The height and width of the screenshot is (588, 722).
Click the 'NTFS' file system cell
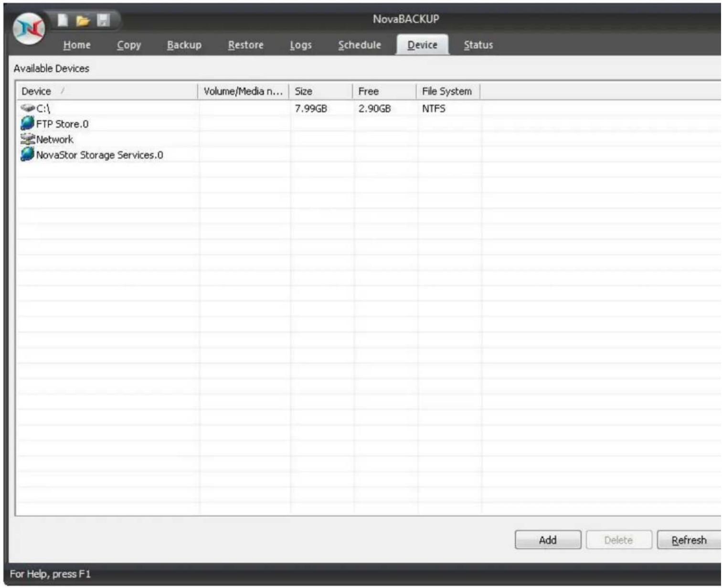[x=434, y=109]
